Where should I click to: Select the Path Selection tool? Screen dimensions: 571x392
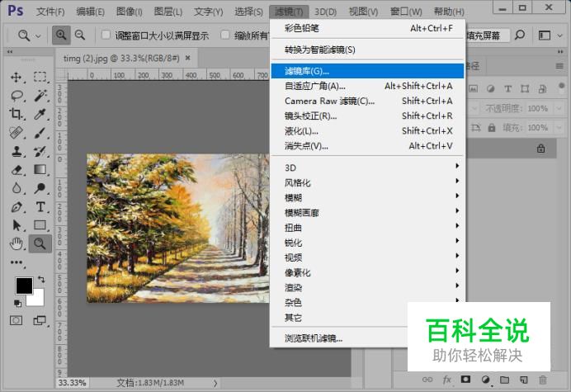[x=17, y=225]
